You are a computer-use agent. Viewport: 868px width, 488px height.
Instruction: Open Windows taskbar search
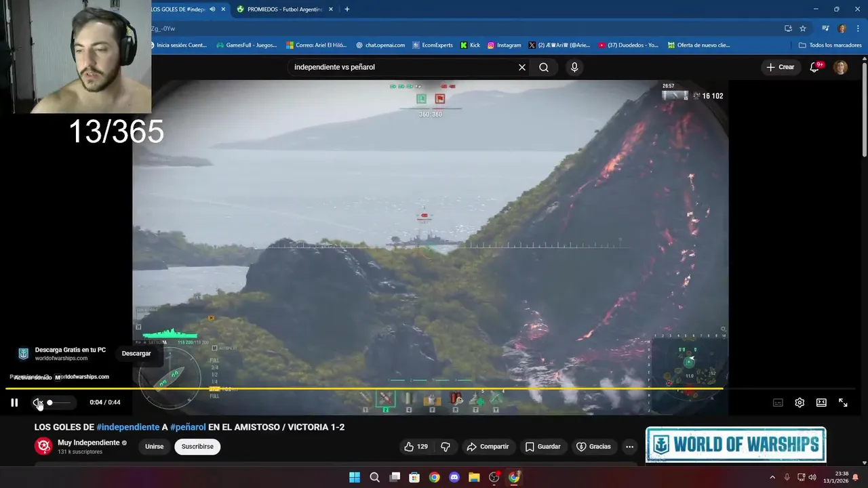pos(374,477)
